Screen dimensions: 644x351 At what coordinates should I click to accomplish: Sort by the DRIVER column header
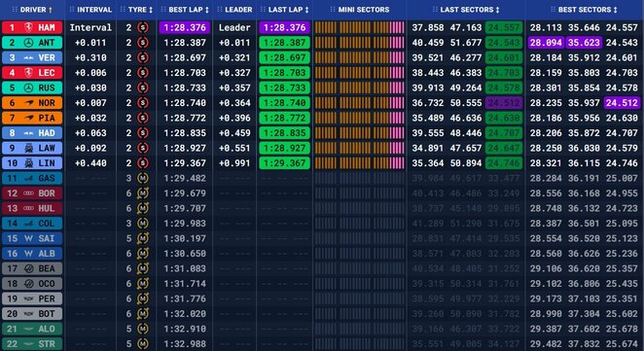tap(32, 10)
